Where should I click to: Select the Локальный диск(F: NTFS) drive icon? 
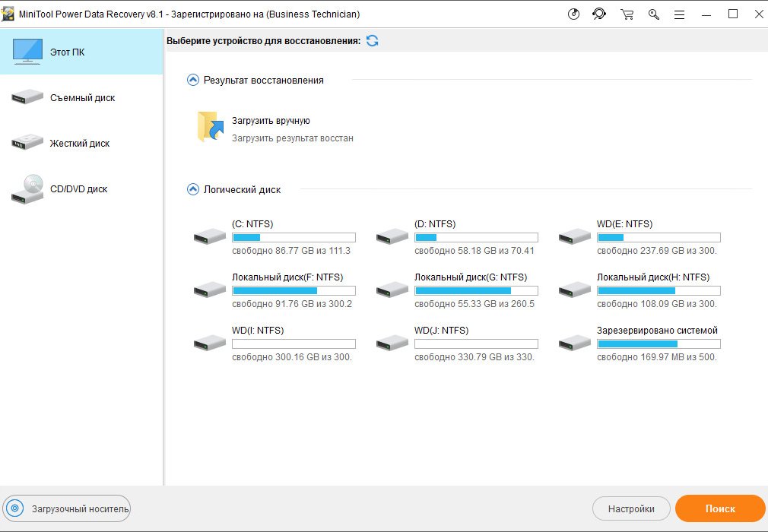tap(210, 290)
